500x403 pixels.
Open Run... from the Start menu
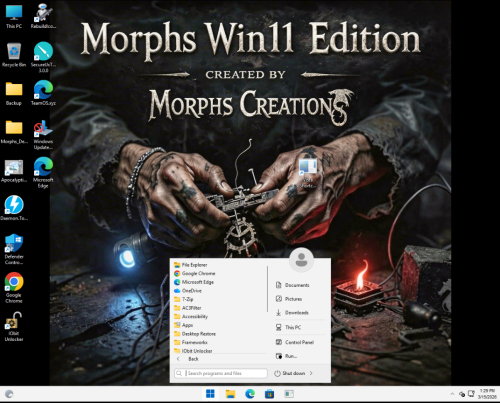(x=291, y=356)
